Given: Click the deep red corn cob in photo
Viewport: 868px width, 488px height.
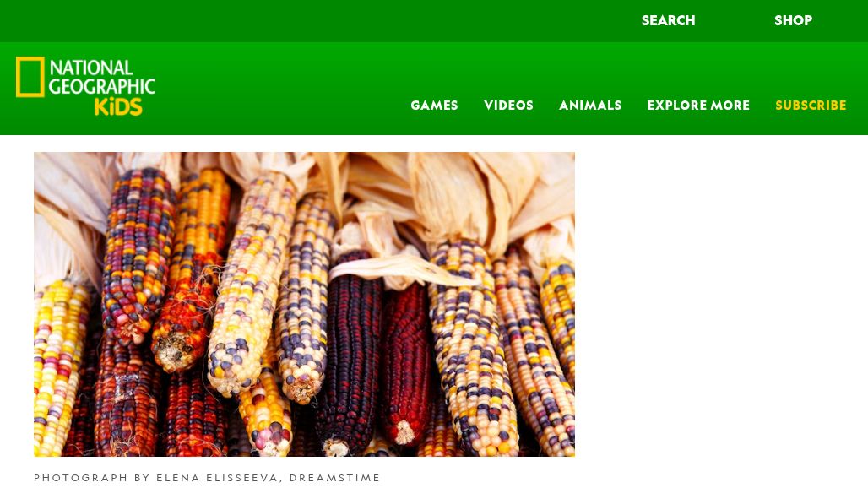Looking at the screenshot, I should [x=407, y=362].
